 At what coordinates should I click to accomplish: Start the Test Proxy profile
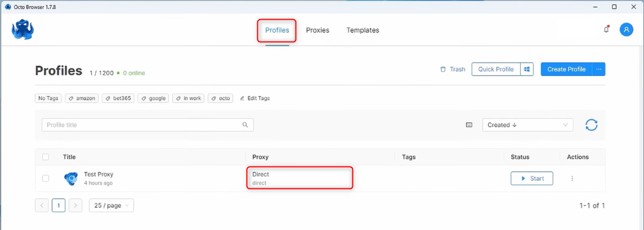coord(532,178)
